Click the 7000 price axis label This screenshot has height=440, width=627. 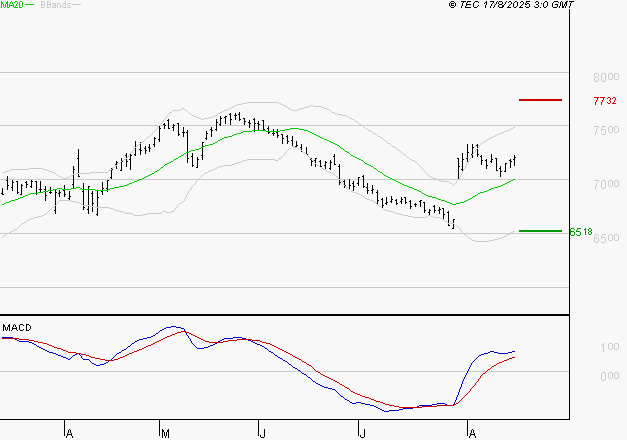point(606,184)
